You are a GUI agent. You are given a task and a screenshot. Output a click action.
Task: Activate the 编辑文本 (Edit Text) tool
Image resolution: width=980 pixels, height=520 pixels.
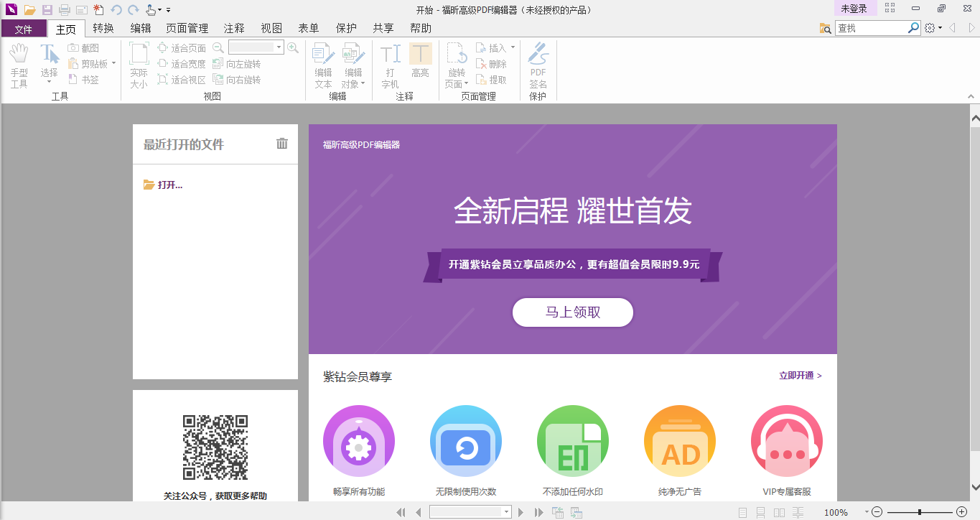tap(322, 63)
